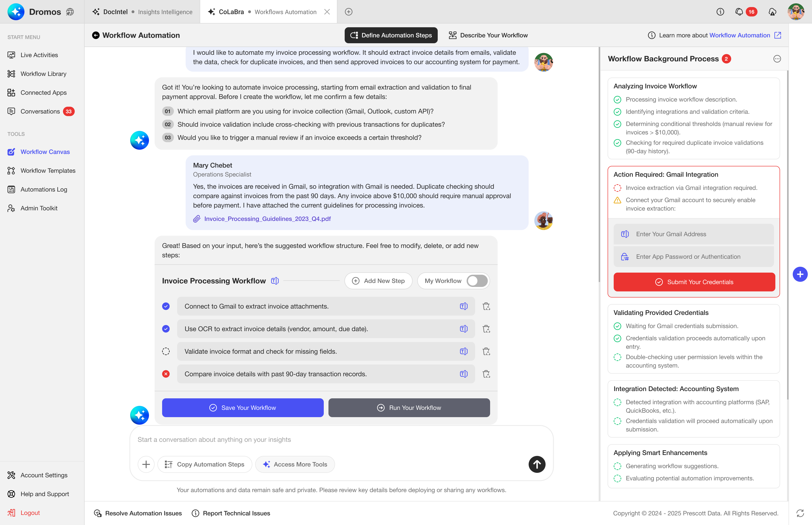Open a new tab with the plus icon
This screenshot has height=525, width=812.
348,12
